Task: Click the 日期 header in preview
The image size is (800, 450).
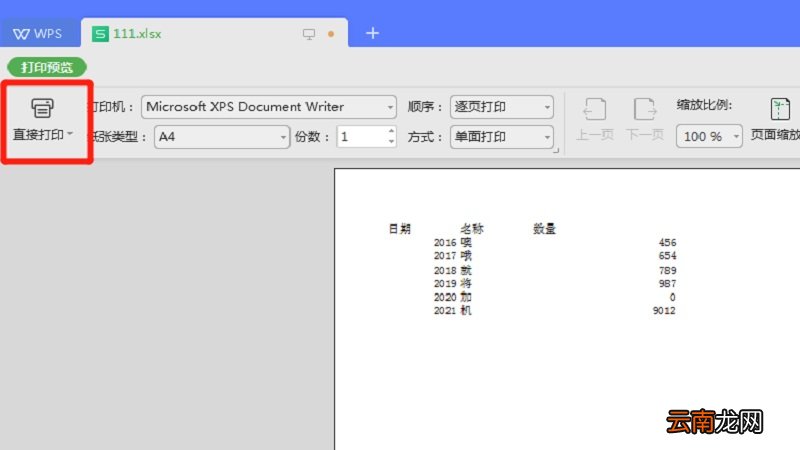Action: click(x=399, y=229)
